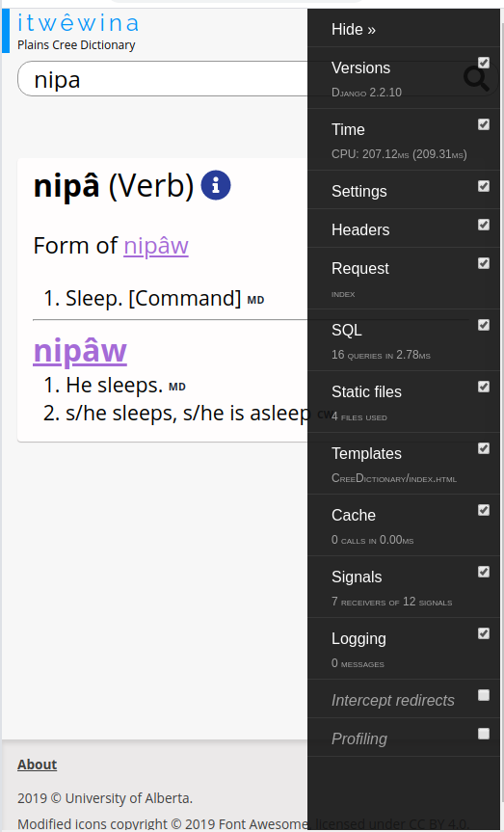Click the '2019 © University of Alberta.' text

tap(105, 798)
